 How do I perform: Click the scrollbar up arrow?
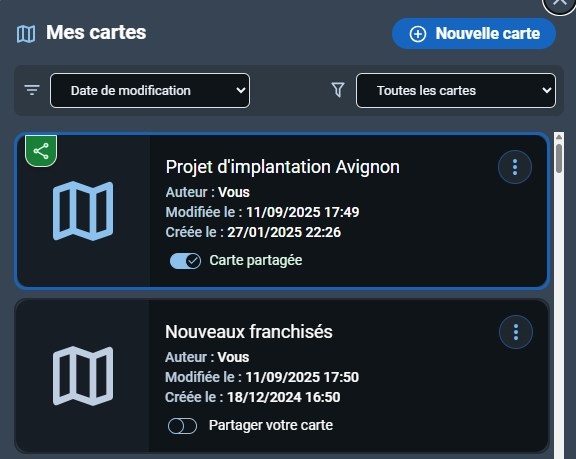[x=559, y=137]
